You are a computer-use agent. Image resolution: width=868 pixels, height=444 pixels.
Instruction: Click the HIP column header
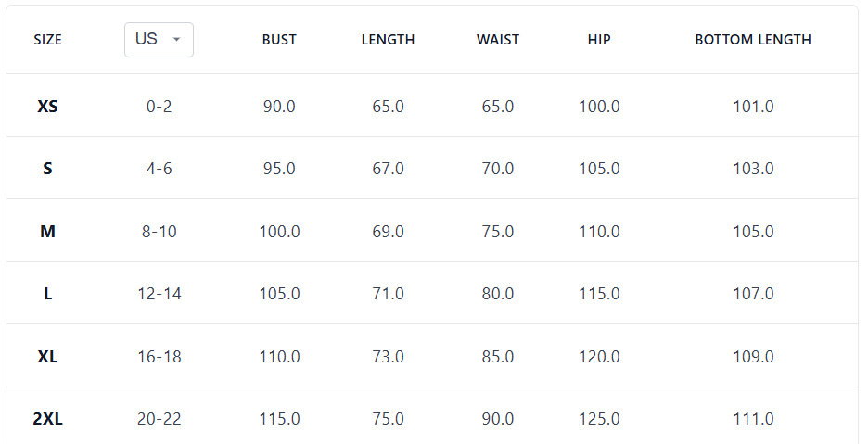coord(599,40)
